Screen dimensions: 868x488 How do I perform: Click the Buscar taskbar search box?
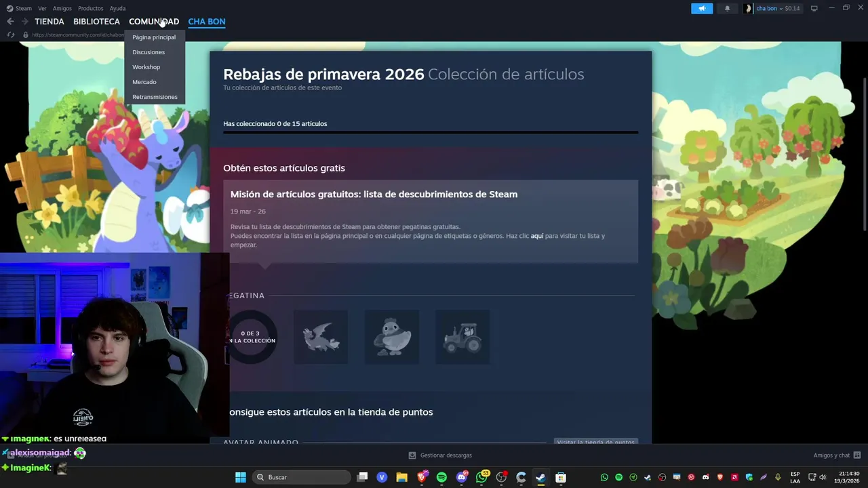point(300,477)
